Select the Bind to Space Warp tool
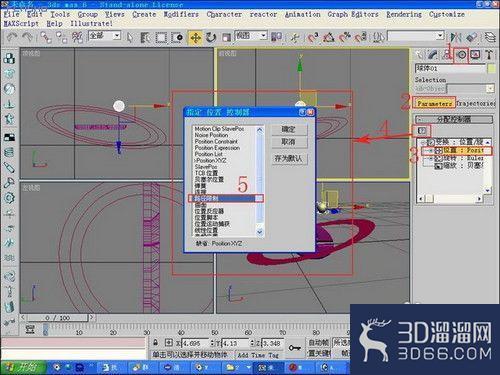500x375 pixels. pos(77,37)
